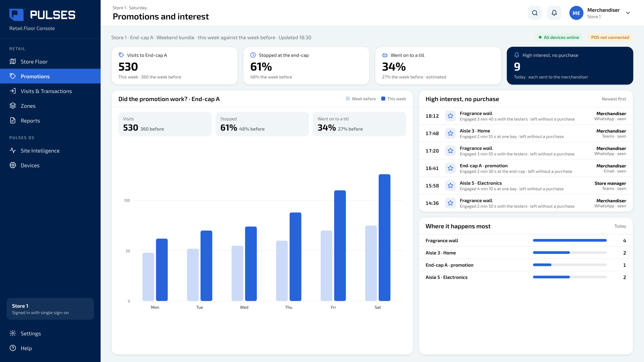Viewport: 644px width, 362px height.
Task: Click End-cap A · promotion progress bar
Action: pos(570,265)
